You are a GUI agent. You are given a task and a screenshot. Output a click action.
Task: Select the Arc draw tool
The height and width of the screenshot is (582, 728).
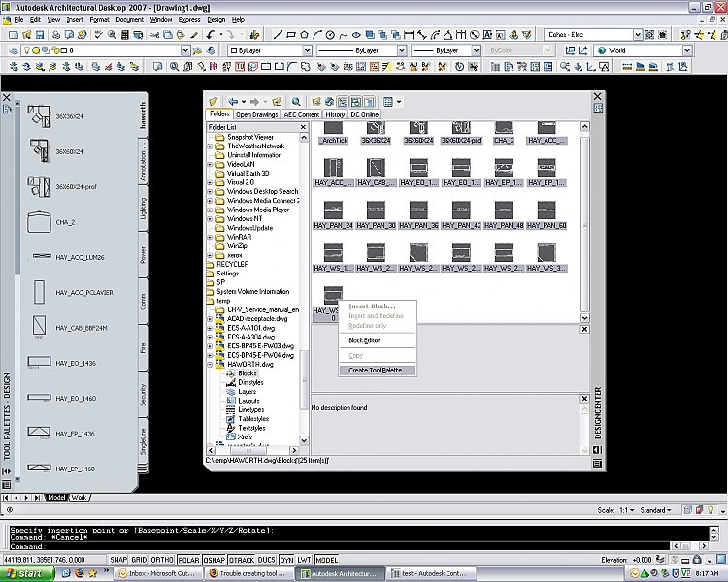tap(317, 35)
